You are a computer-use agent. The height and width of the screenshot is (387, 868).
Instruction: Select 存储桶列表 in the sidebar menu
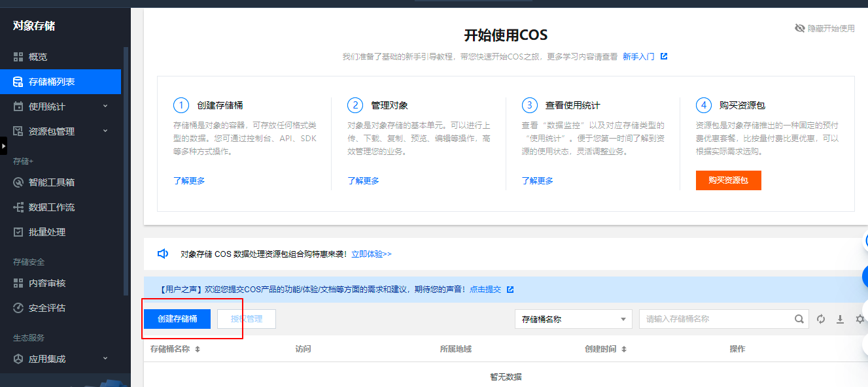pyautogui.click(x=52, y=82)
